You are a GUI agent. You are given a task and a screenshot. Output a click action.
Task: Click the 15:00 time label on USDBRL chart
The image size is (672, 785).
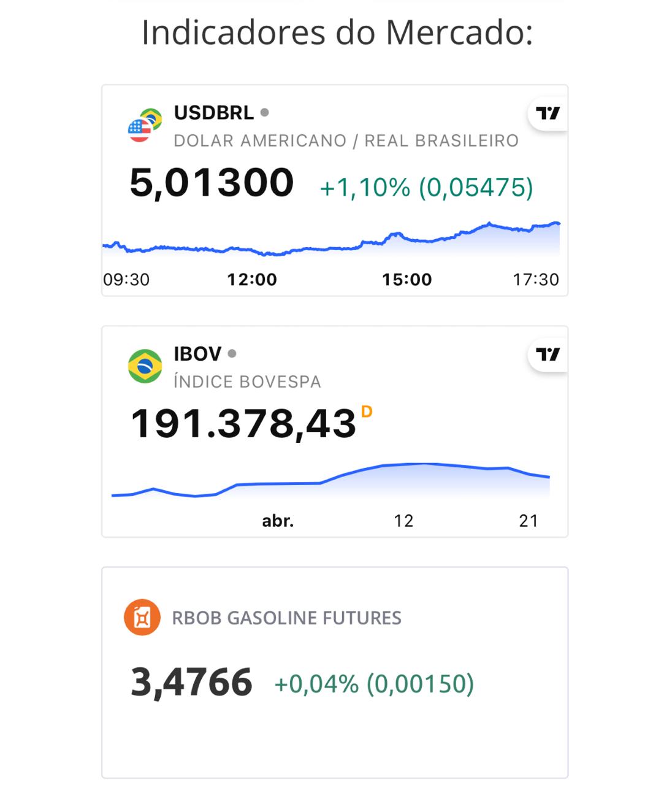[407, 280]
